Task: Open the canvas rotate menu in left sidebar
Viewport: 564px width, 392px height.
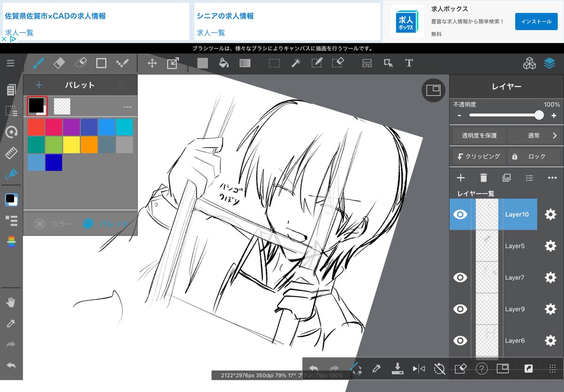Action: click(11, 132)
